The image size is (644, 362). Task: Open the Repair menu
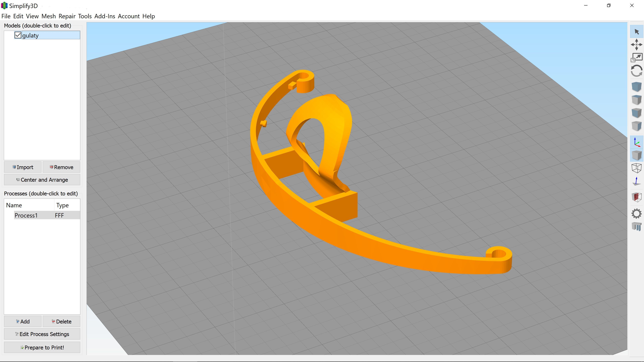pos(67,16)
